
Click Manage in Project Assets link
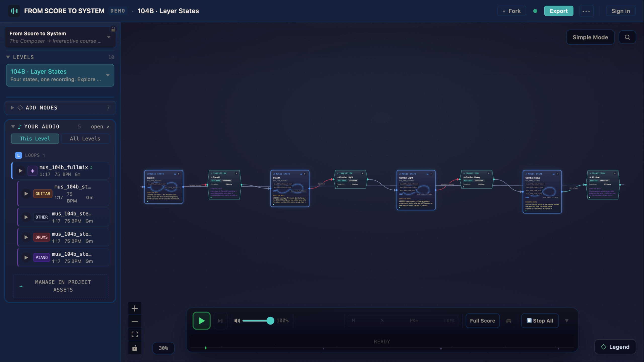[x=60, y=286]
